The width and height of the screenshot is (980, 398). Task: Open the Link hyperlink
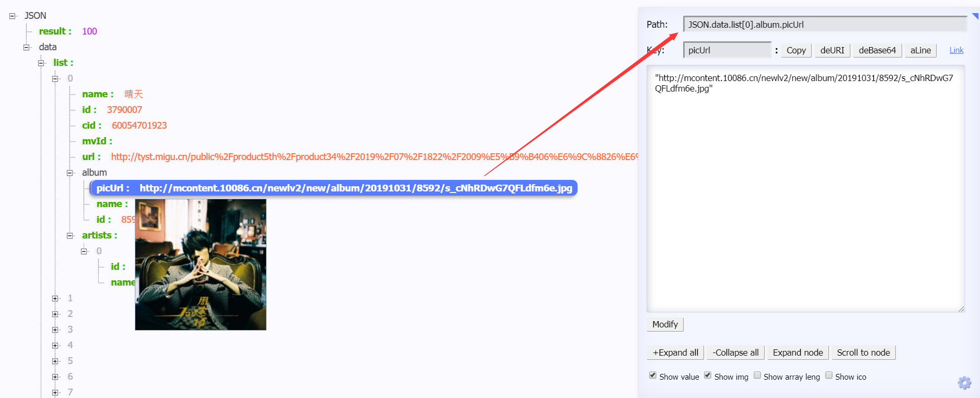point(956,50)
